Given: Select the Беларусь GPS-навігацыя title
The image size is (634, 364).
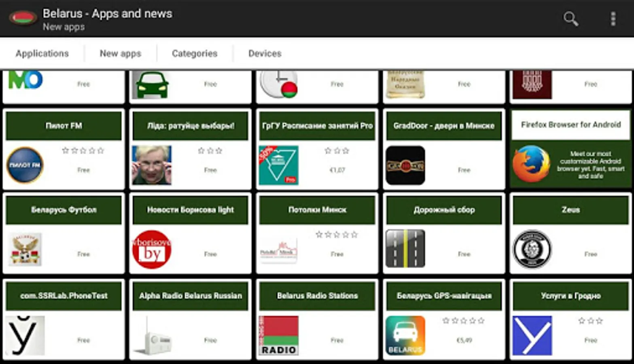Looking at the screenshot, I should [444, 296].
